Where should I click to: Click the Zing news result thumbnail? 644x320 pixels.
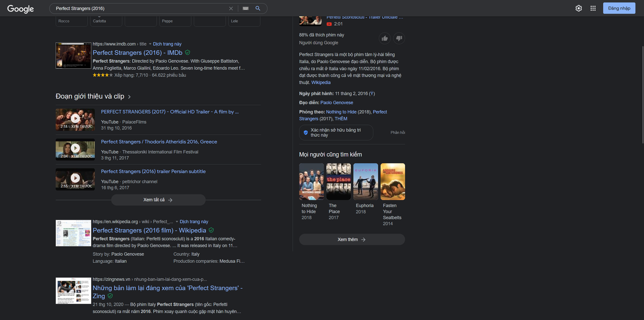pyautogui.click(x=73, y=290)
